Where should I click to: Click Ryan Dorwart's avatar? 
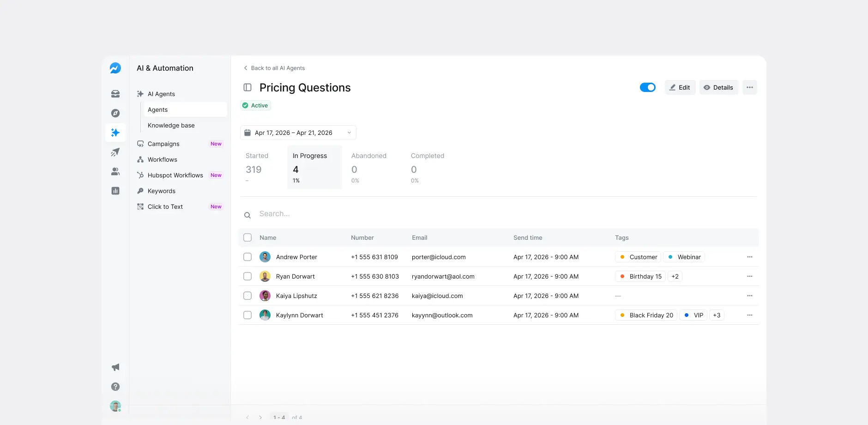pos(265,276)
